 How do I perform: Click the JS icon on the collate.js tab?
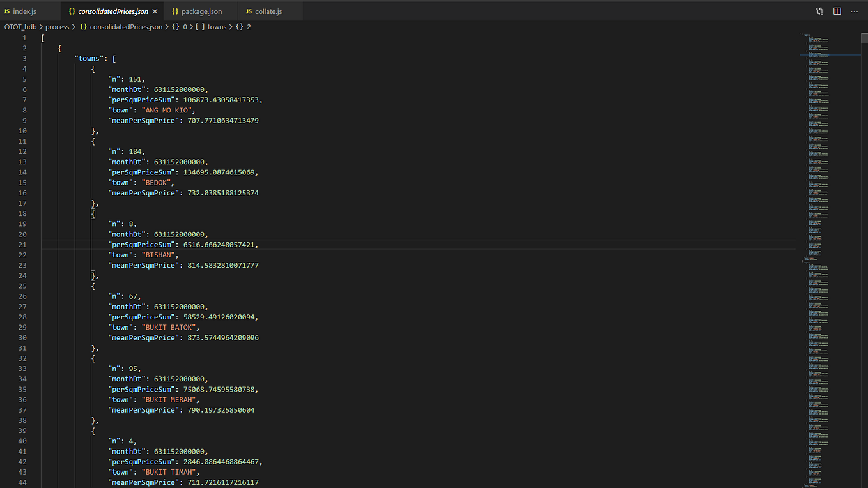pyautogui.click(x=249, y=11)
